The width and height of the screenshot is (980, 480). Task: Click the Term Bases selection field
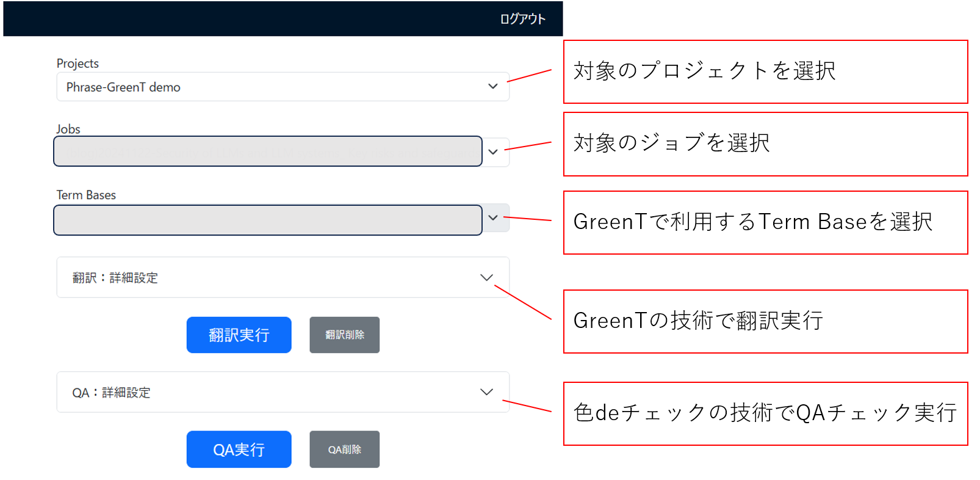point(267,220)
